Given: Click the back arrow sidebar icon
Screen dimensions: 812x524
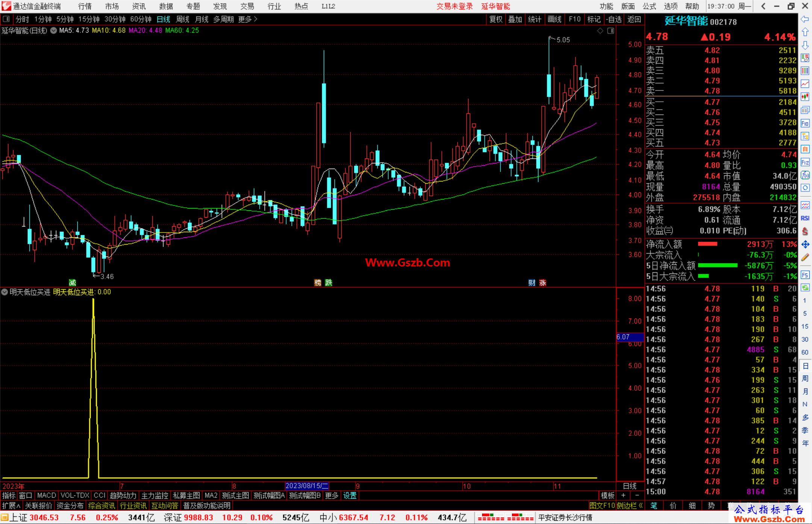Looking at the screenshot, I should [805, 19].
